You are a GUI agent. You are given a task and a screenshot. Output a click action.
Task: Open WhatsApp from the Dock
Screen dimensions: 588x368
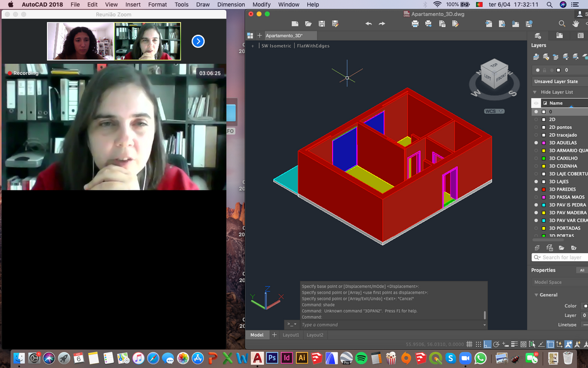[x=480, y=358]
